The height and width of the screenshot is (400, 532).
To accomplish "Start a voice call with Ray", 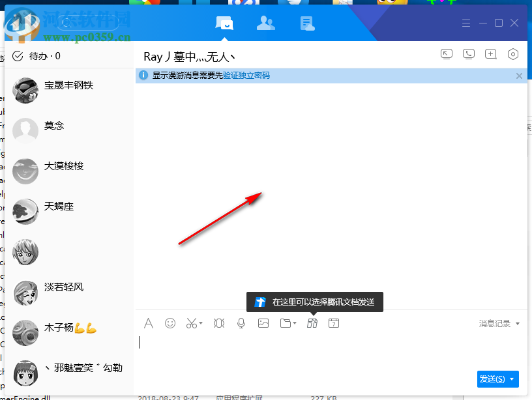I will point(469,54).
